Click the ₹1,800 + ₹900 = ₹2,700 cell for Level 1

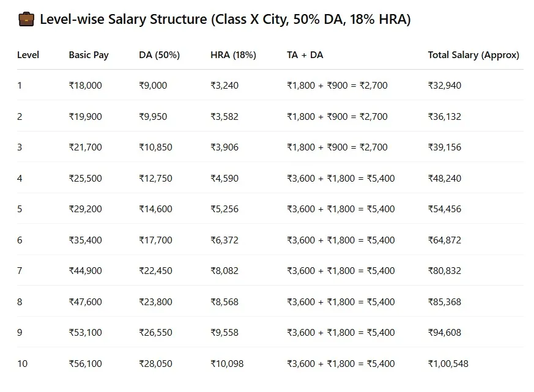tap(337, 86)
